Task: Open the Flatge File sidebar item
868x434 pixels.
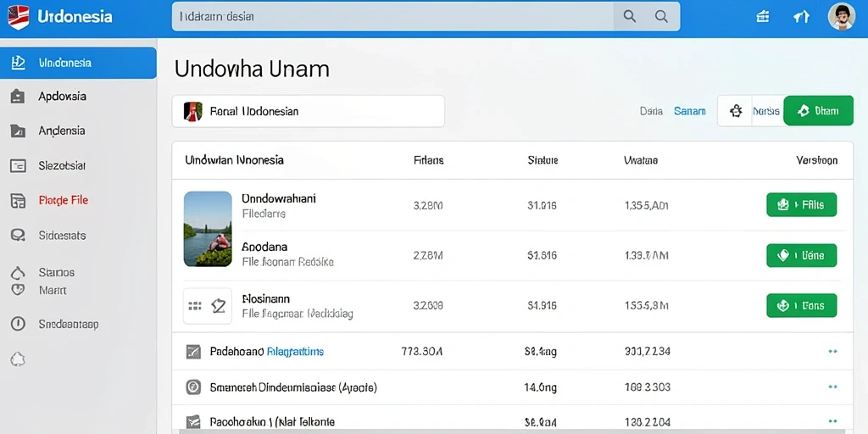Action: (x=63, y=200)
